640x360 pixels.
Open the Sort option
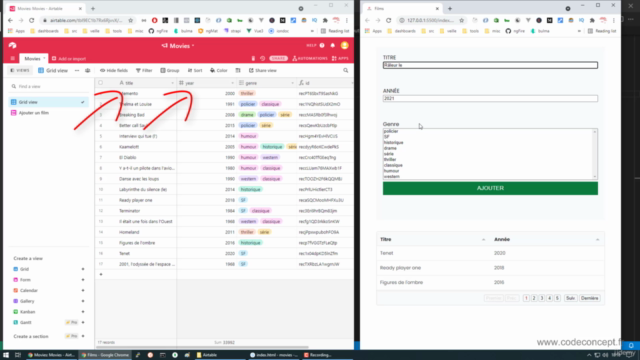[x=195, y=70]
